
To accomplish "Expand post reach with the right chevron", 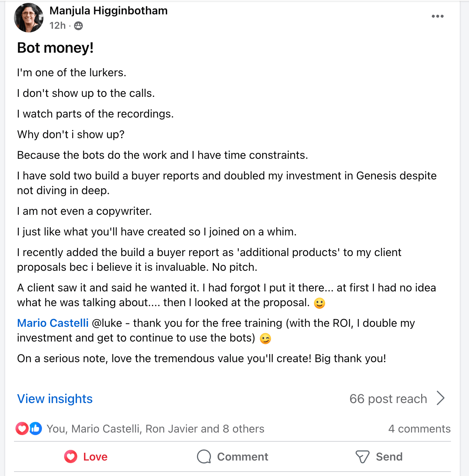I will (x=440, y=398).
